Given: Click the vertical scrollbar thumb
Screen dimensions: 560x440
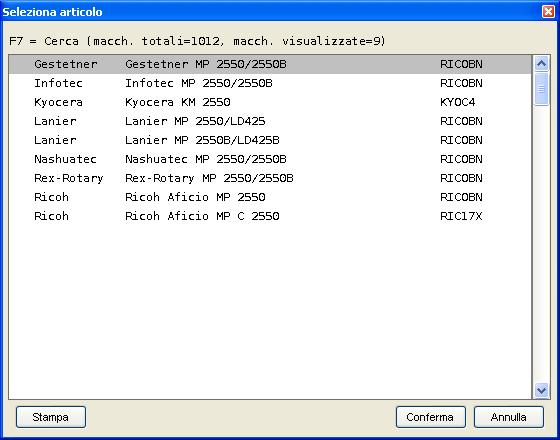Looking at the screenshot, I should (x=541, y=89).
